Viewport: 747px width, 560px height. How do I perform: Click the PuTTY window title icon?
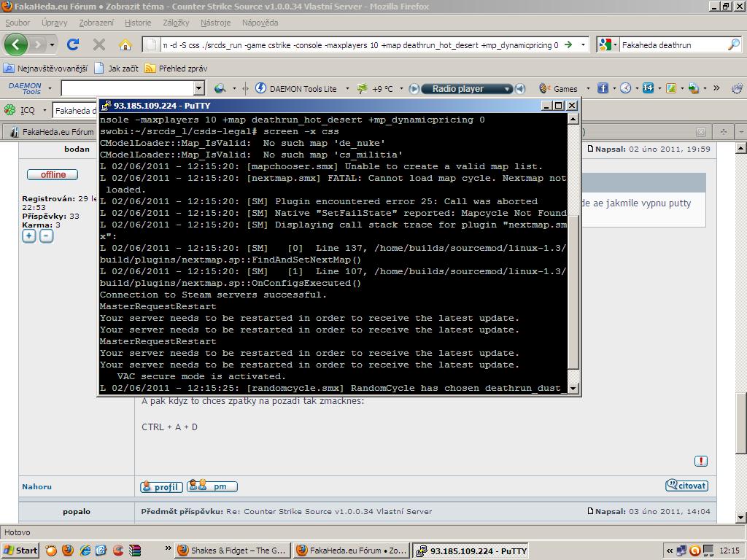(106, 105)
